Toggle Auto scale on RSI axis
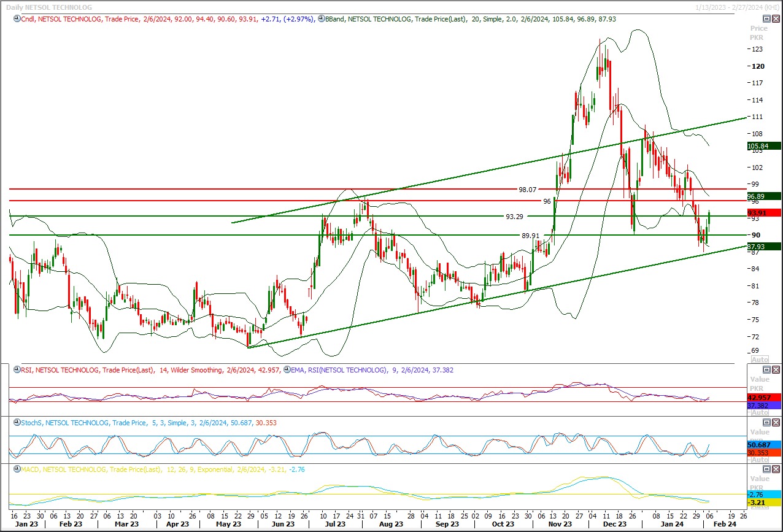Screen dimensions: 783x532 click(760, 413)
